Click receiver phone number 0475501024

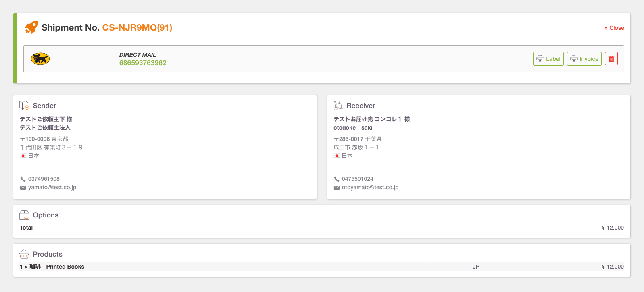click(357, 179)
